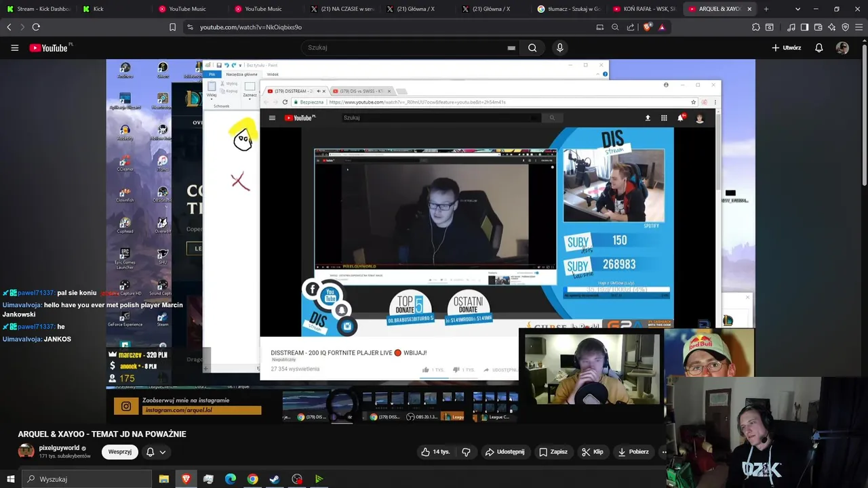Like the video with 14 tys. thumbs up
This screenshot has height=488, width=868.
(435, 452)
